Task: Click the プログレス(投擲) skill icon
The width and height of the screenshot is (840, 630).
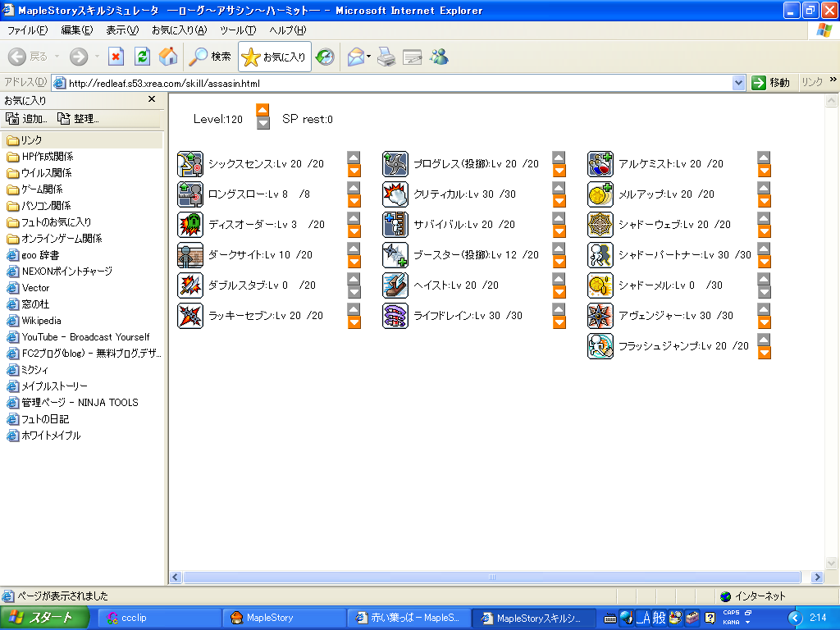Action: [395, 164]
